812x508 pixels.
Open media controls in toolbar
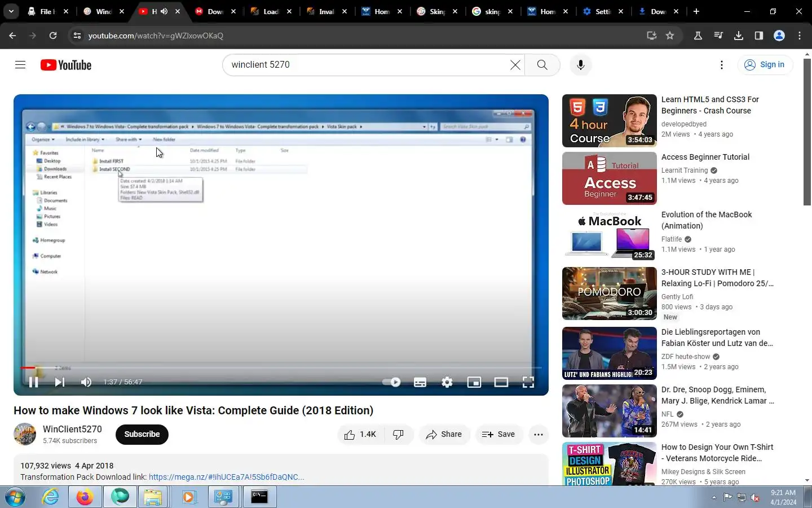click(718, 36)
